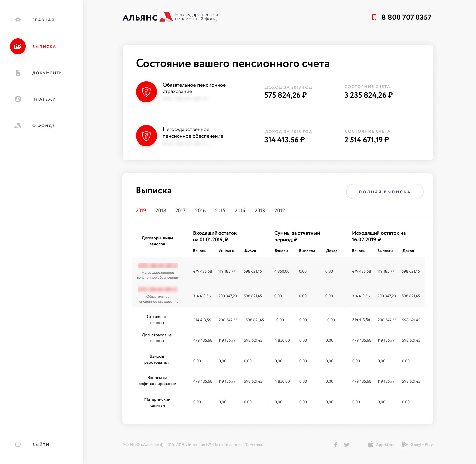476x464 pixels.
Task: Open the 2016 year tab
Action: coord(200,211)
